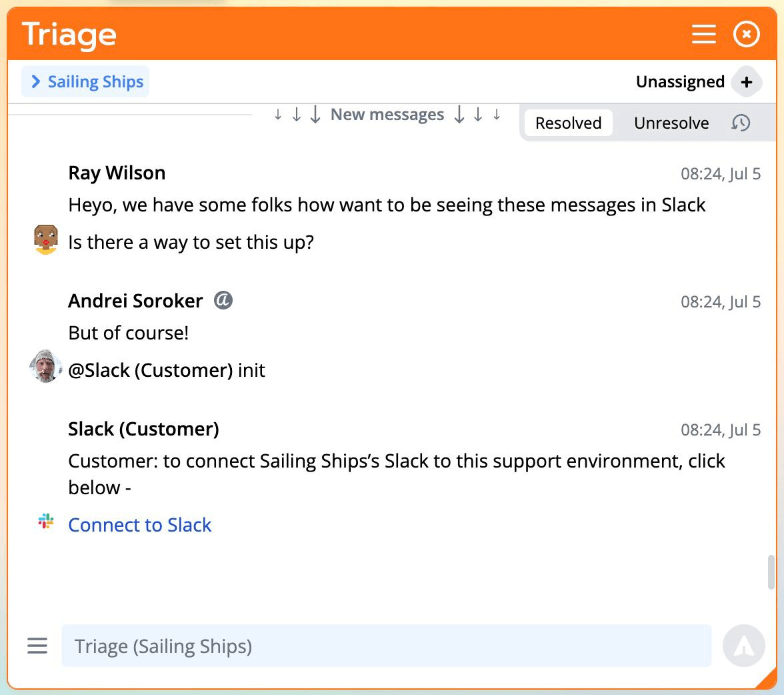Image resolution: width=784 pixels, height=695 pixels.
Task: Click the plus button to assign
Action: pos(747,82)
